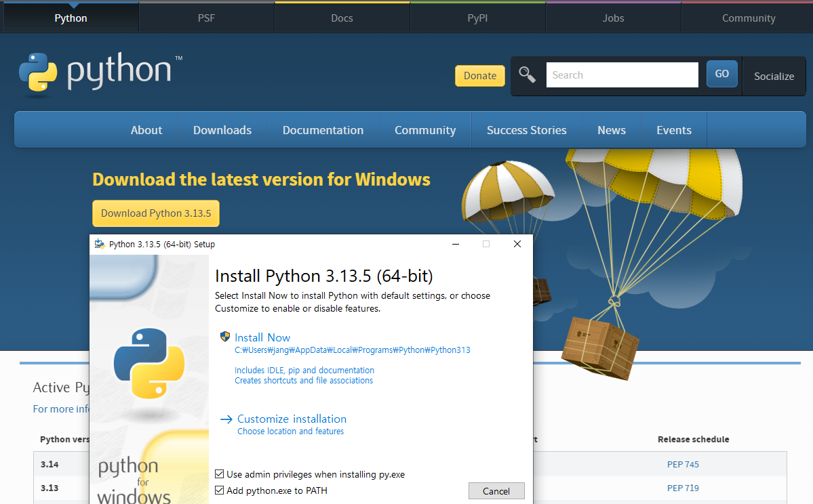The width and height of the screenshot is (813, 504).
Task: Click the GO search button
Action: coord(721,74)
